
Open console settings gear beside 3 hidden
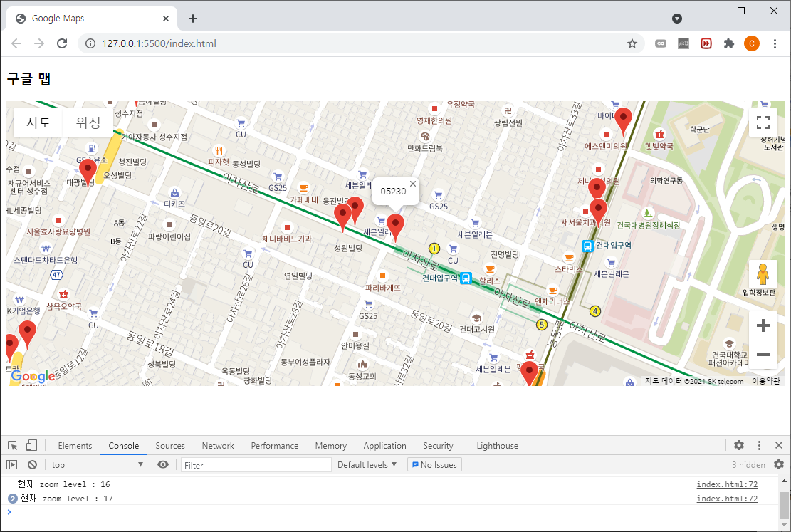click(x=779, y=464)
